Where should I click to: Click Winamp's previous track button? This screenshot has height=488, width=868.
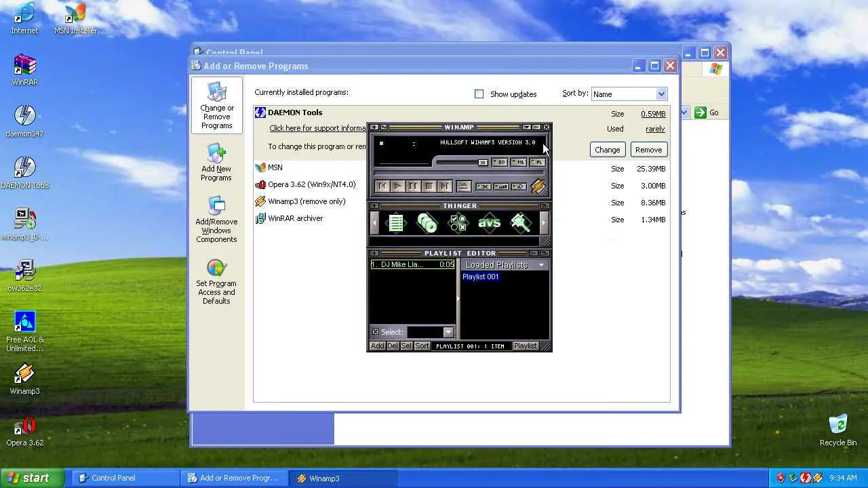pyautogui.click(x=382, y=186)
